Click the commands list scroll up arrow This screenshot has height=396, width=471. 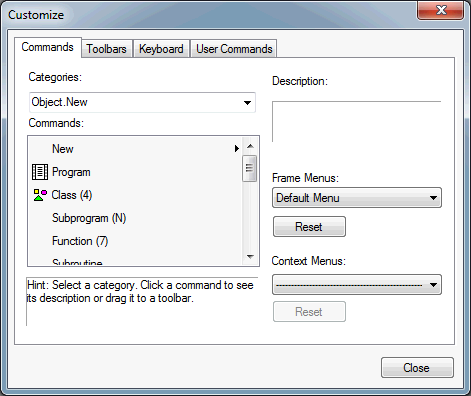tap(250, 146)
